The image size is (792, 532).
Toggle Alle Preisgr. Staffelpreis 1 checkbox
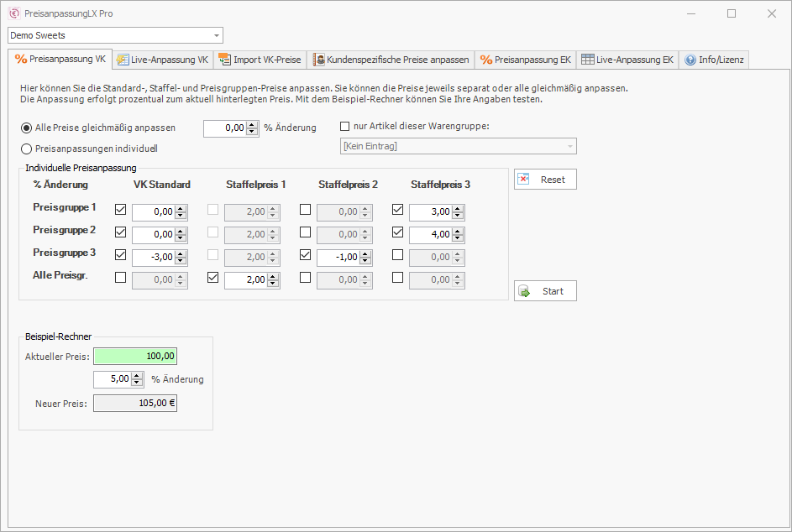tap(212, 278)
